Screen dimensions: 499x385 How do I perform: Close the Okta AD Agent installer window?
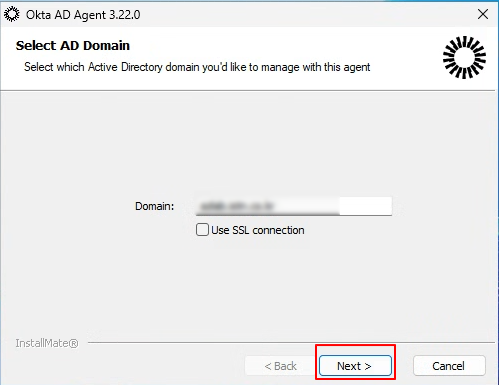tap(483, 14)
